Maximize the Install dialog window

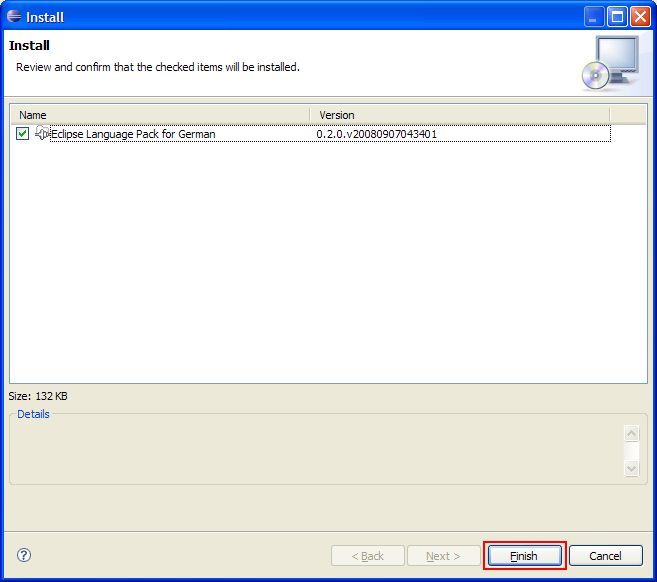tap(617, 17)
